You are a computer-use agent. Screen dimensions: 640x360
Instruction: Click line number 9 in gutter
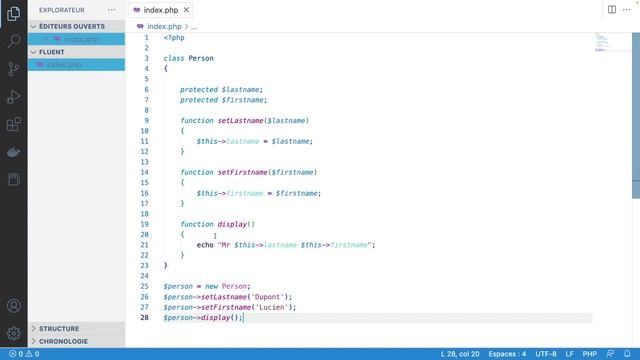pos(147,120)
